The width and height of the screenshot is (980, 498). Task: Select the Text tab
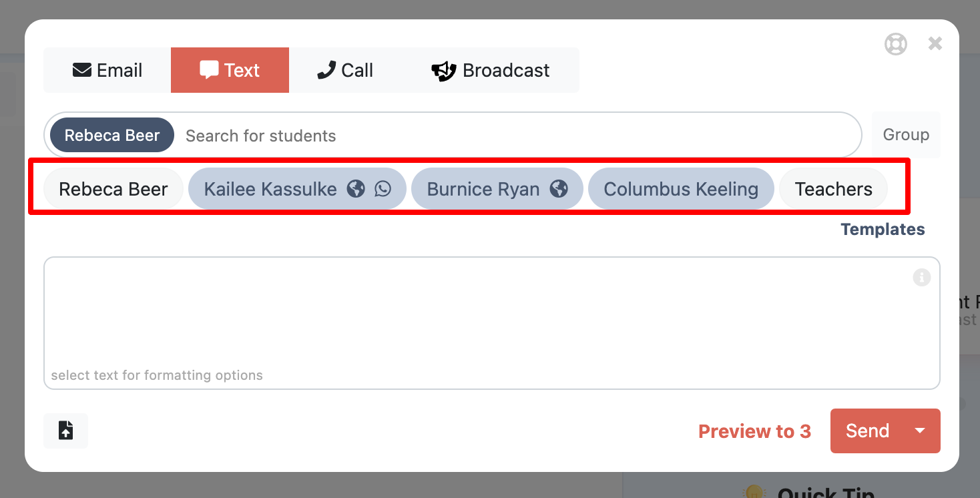tap(230, 70)
